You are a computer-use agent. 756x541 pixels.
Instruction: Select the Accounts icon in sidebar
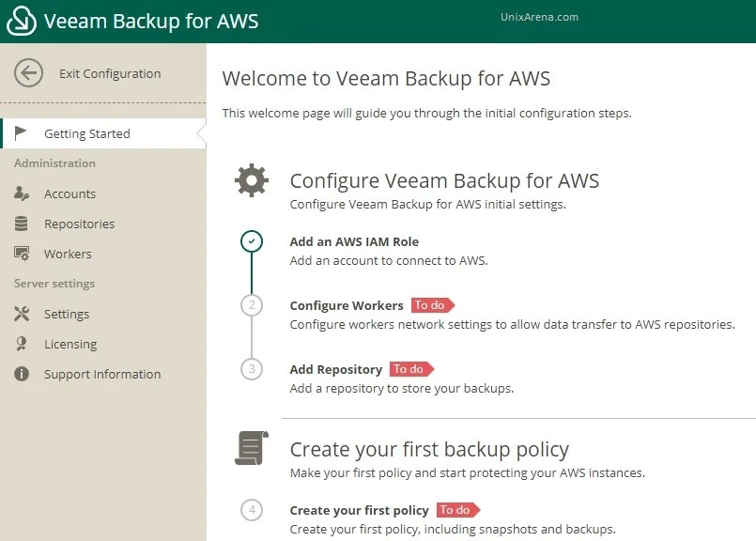coord(21,193)
